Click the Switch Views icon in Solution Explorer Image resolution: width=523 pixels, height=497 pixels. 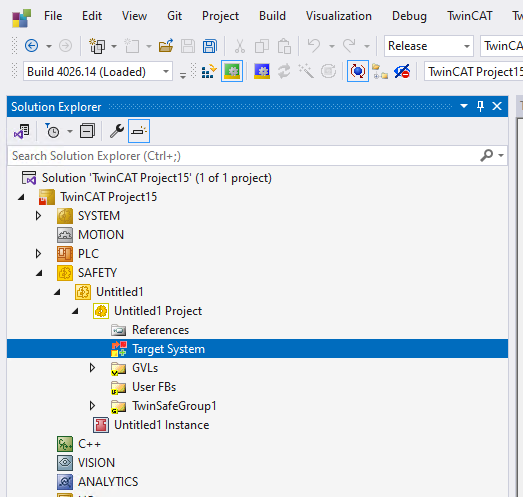click(21, 131)
